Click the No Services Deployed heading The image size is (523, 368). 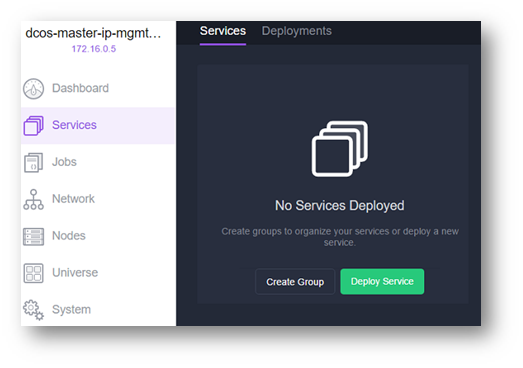click(340, 206)
